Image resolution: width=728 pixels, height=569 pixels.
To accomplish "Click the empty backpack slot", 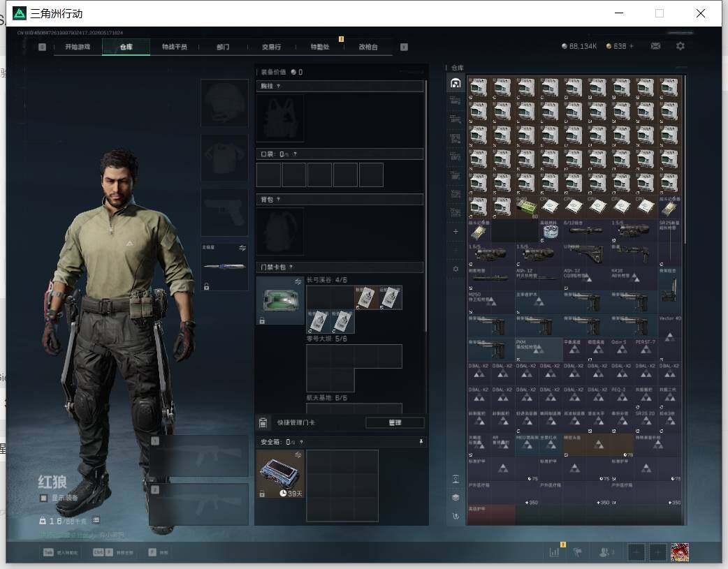I will 280,231.
